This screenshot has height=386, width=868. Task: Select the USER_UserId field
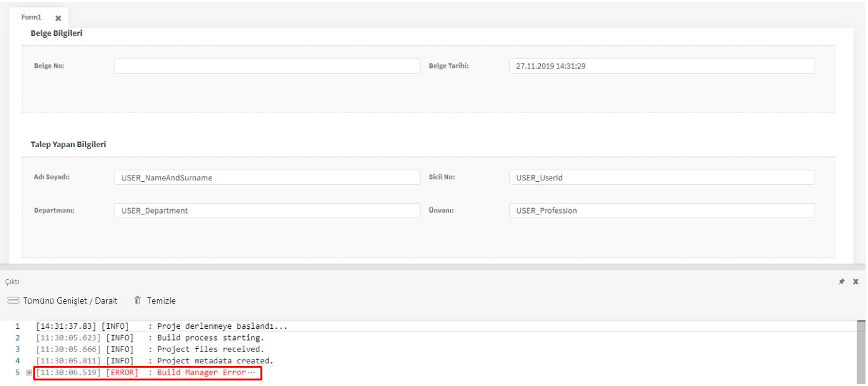(662, 177)
